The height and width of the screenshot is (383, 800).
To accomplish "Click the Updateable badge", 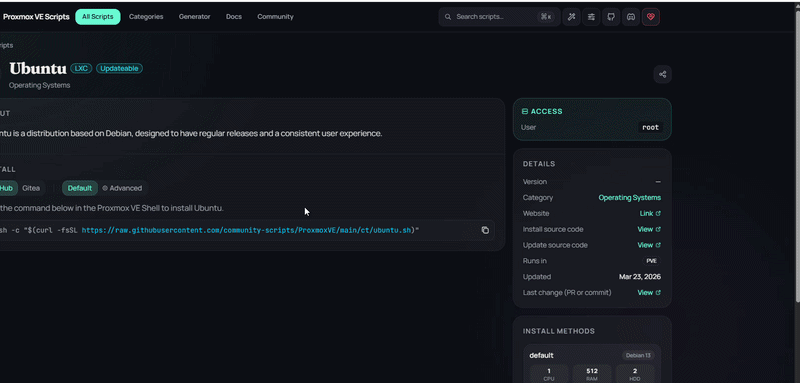I will click(119, 68).
